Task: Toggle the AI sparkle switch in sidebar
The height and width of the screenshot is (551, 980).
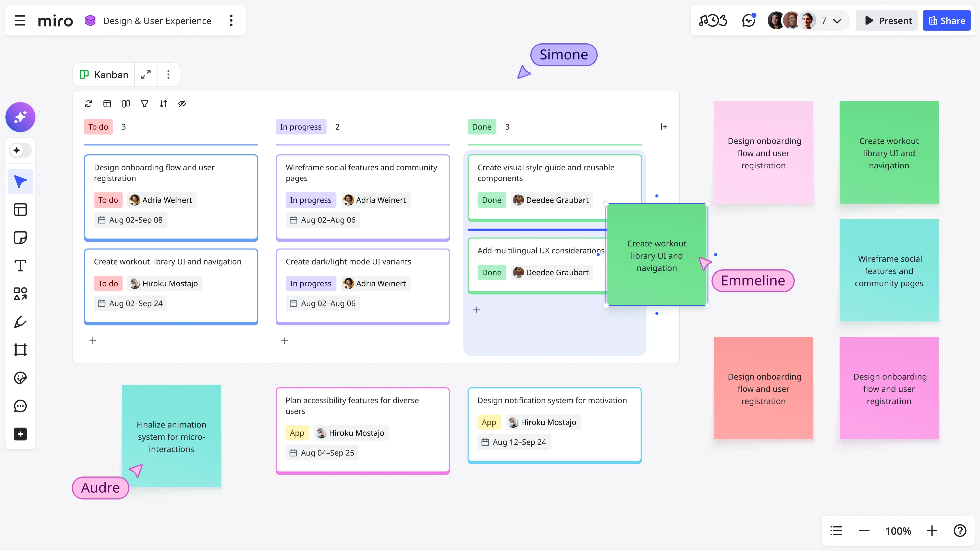Action: click(20, 150)
